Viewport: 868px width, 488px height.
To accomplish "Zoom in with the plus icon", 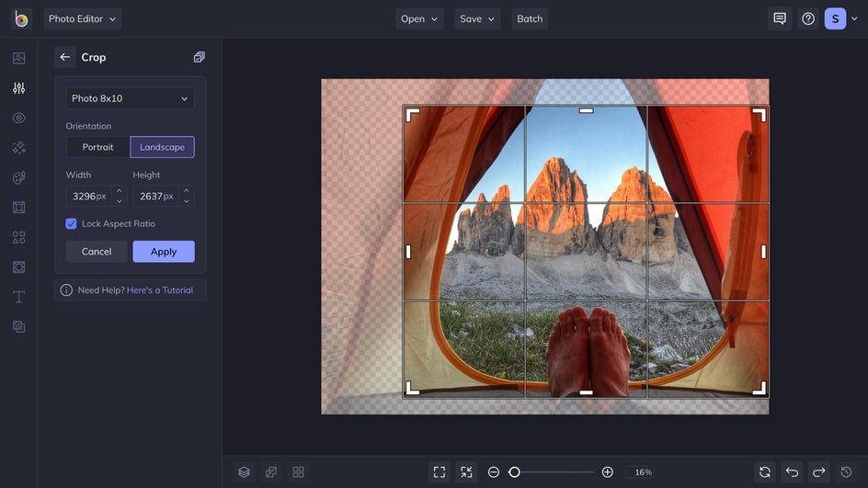I will [x=607, y=472].
